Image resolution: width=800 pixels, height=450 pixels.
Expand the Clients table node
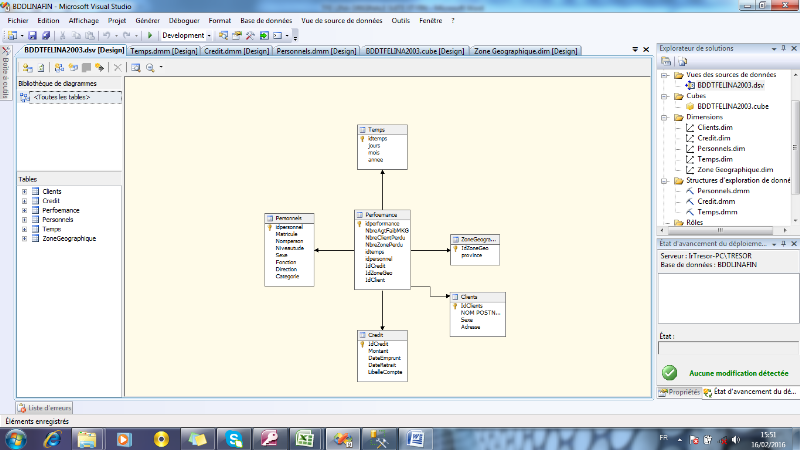(x=24, y=192)
